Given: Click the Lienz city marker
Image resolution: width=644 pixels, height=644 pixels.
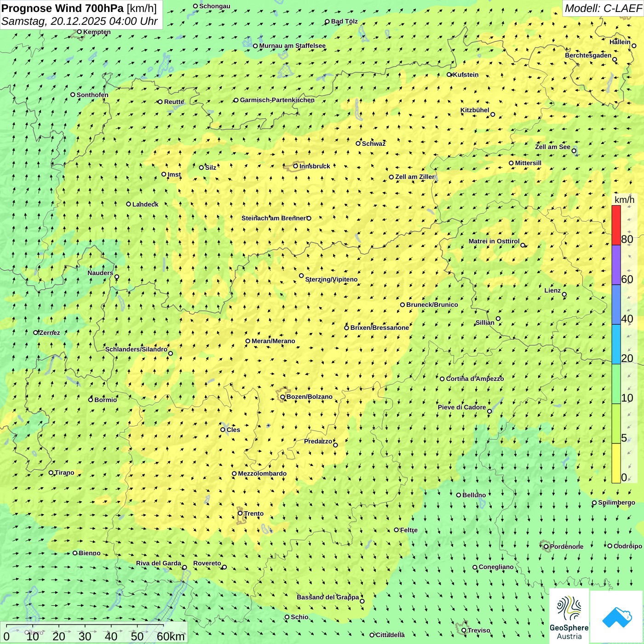Looking at the screenshot, I should 564,294.
